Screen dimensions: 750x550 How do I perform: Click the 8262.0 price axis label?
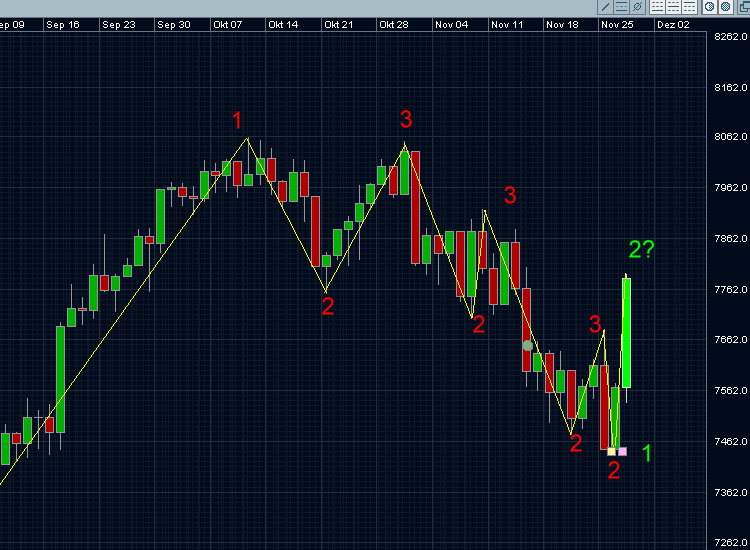coord(730,37)
